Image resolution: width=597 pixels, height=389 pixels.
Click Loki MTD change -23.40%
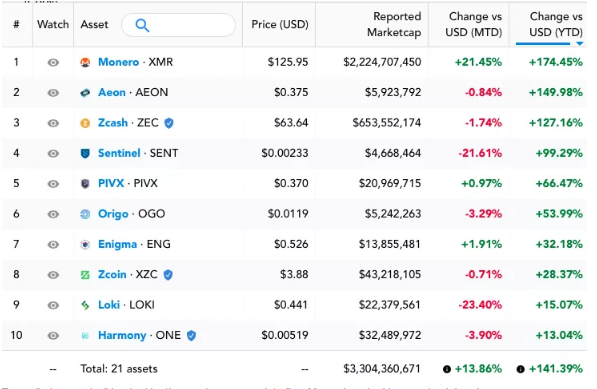(x=480, y=305)
